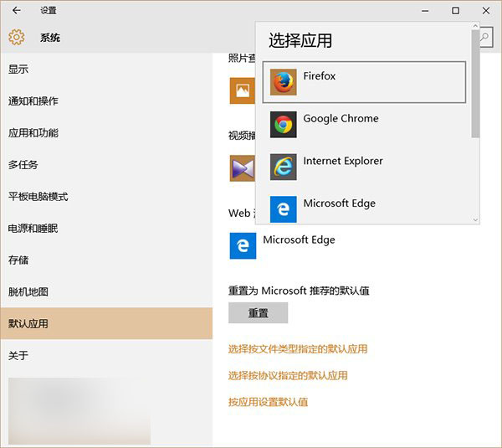This screenshot has width=502, height=448.
Task: Switch to 电源和睡眠 settings
Action: (33, 228)
